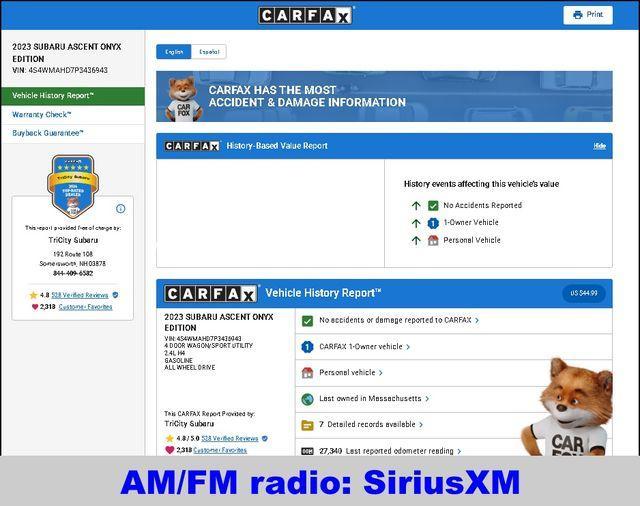Open Customer Favorites link in sidebar

[86, 307]
